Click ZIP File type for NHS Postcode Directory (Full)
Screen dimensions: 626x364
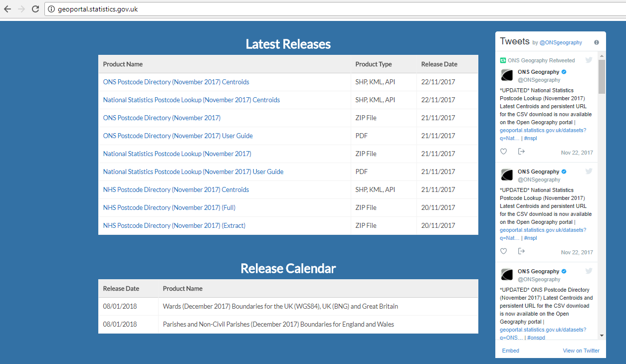(x=366, y=207)
